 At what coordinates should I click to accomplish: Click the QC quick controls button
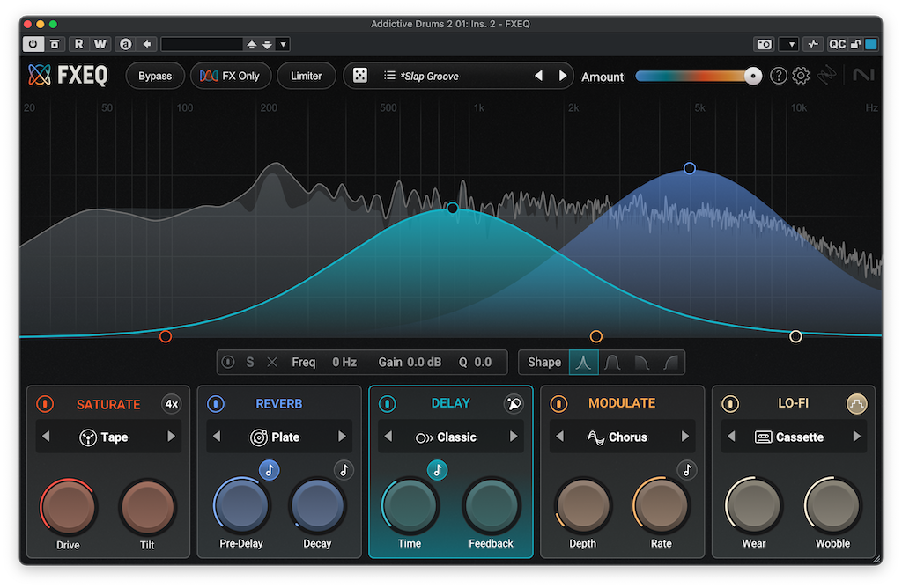click(x=837, y=44)
